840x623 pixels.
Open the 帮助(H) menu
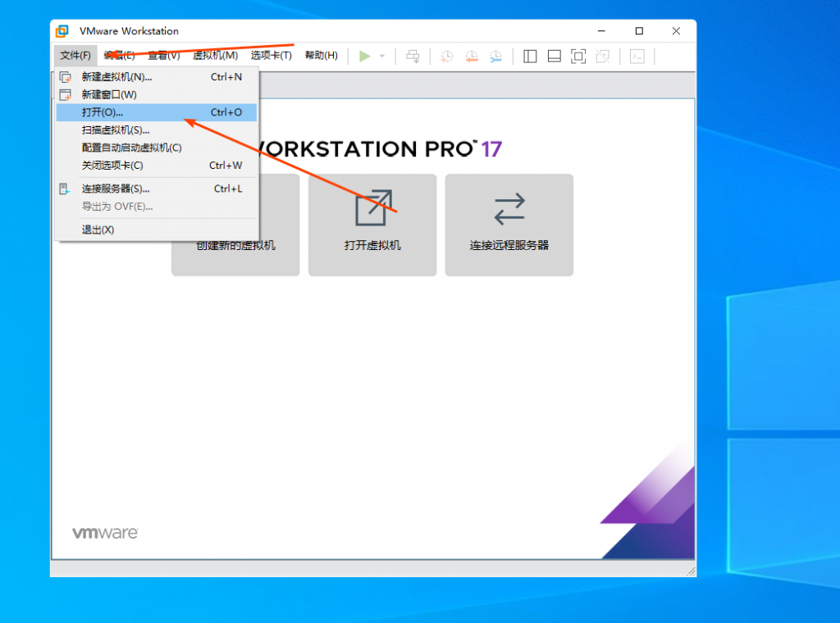point(321,56)
